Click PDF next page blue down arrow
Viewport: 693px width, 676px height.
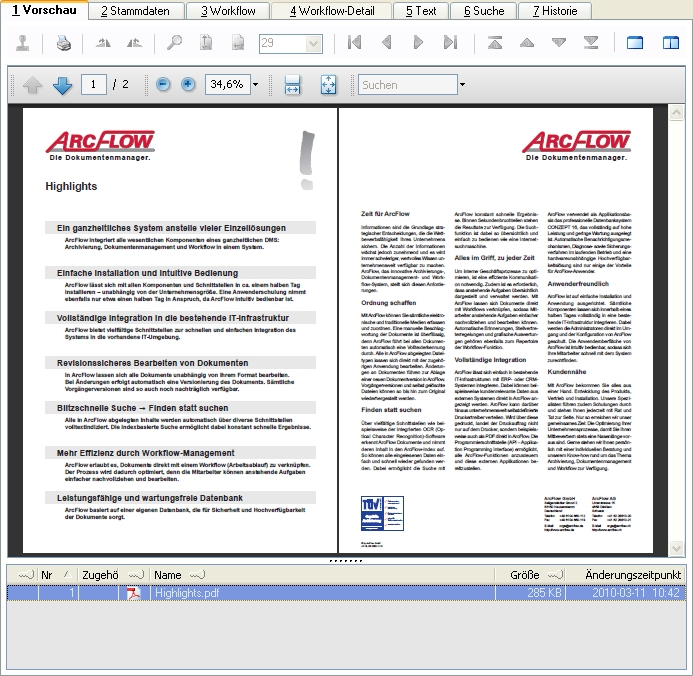coord(62,85)
